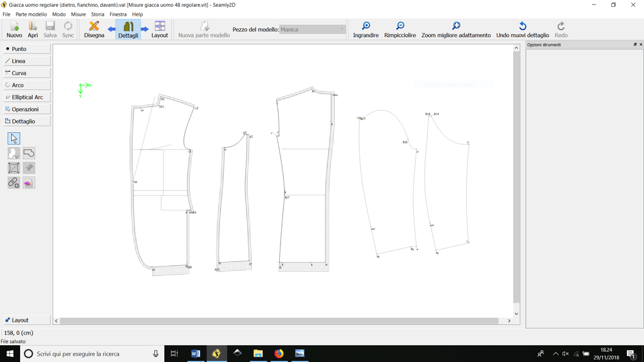Select the pin point tool
Image resolution: width=644 pixels, height=362 pixels.
[x=28, y=168]
